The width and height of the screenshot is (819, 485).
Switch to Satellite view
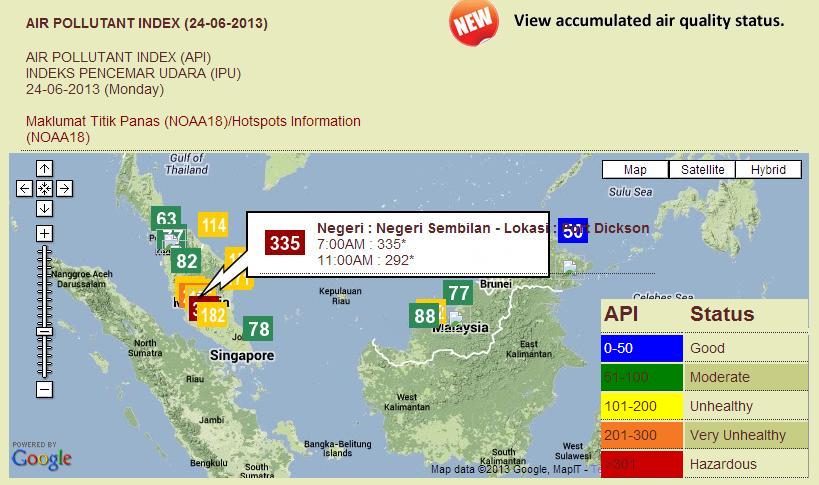702,170
